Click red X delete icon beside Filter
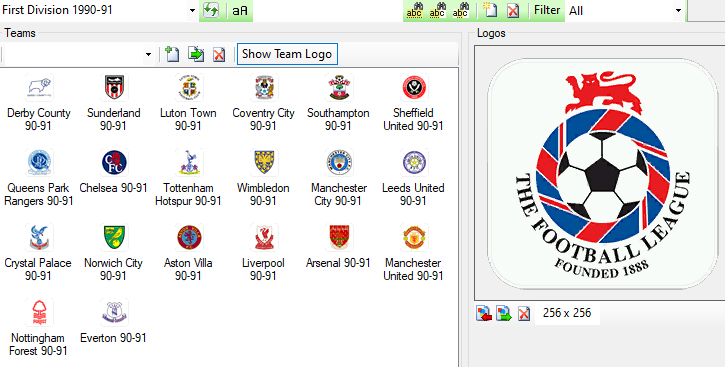 (x=513, y=10)
